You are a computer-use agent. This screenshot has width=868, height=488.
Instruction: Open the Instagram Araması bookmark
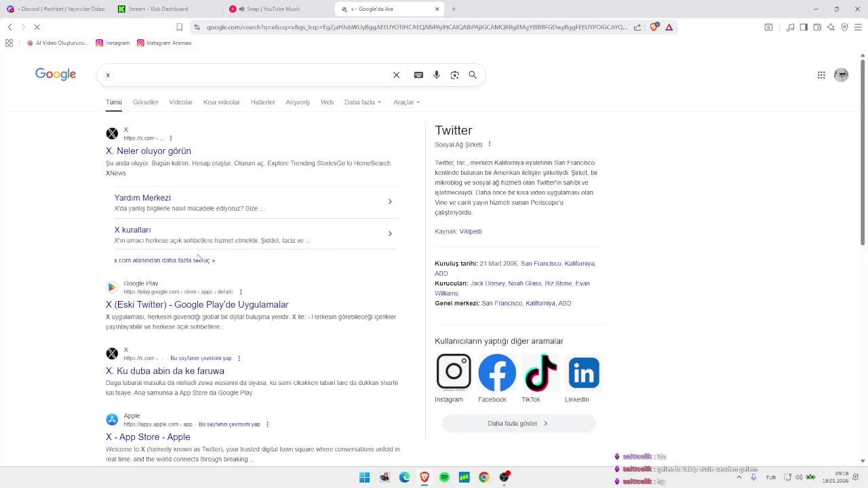tap(164, 43)
